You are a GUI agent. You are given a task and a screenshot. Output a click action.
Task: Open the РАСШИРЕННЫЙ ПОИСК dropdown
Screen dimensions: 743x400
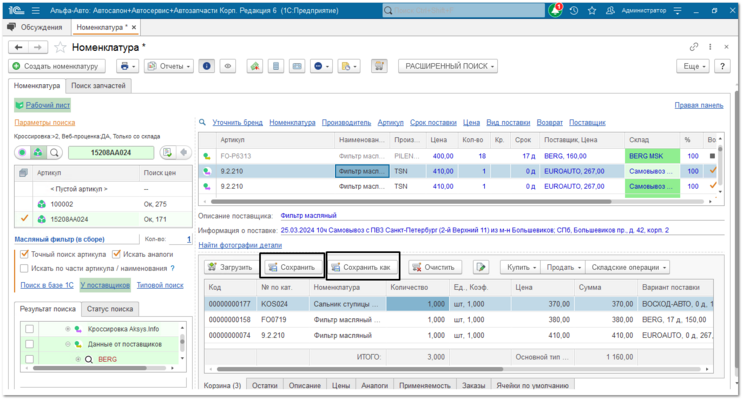pos(447,66)
